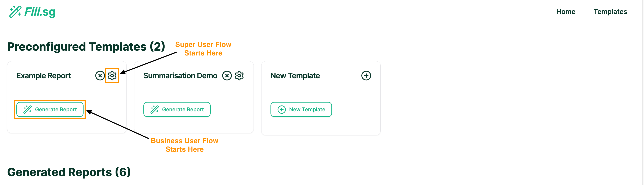The image size is (644, 185).
Task: Click the plus icon beside New Template title
Action: click(366, 76)
